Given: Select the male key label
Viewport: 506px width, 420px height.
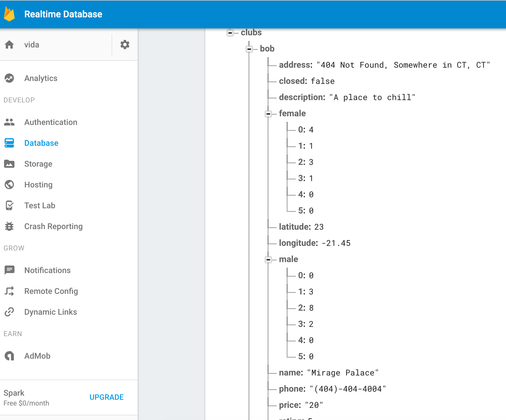Looking at the screenshot, I should 289,259.
